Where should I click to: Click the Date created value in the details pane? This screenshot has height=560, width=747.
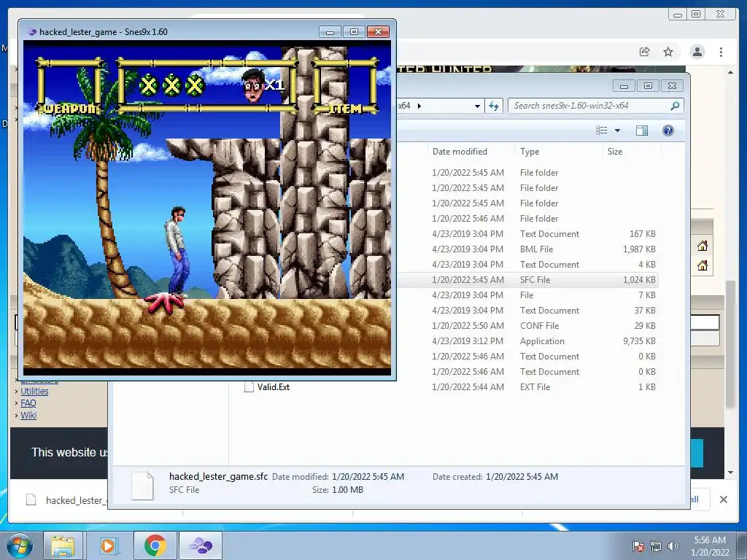tap(522, 477)
